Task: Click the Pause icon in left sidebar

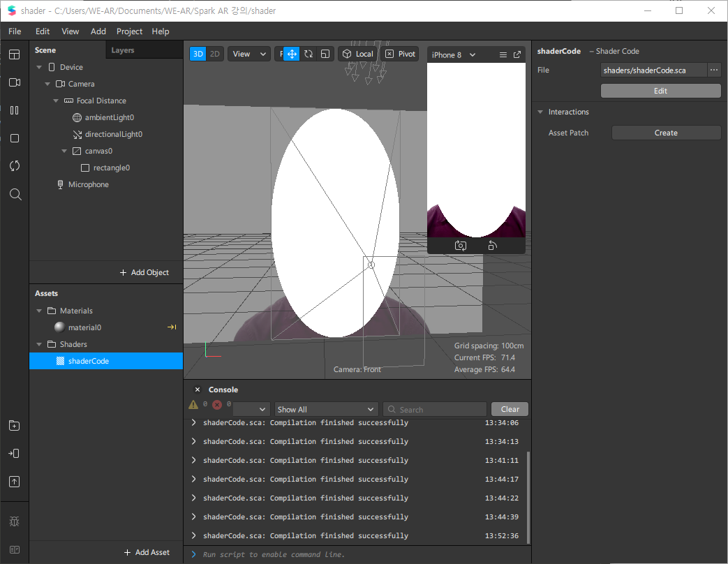Action: 15,110
